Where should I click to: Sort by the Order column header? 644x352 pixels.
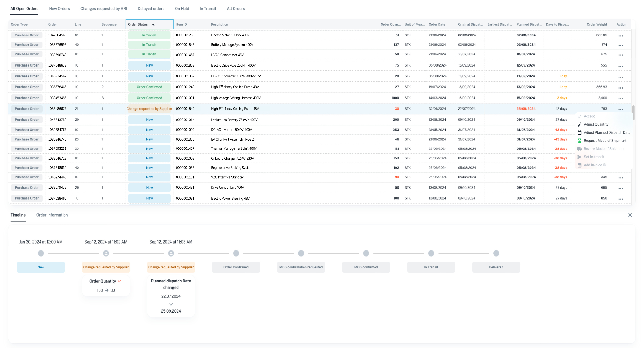point(52,24)
